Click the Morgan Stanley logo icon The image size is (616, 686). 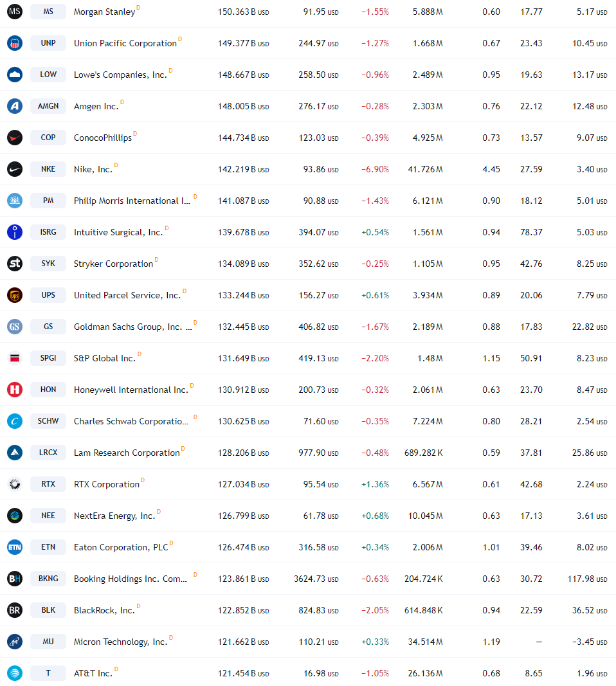coord(15,12)
